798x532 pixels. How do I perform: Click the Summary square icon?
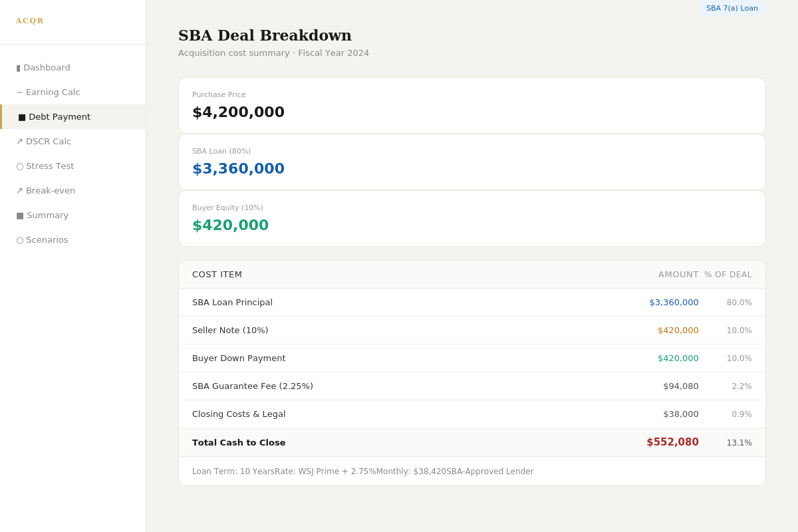click(20, 215)
